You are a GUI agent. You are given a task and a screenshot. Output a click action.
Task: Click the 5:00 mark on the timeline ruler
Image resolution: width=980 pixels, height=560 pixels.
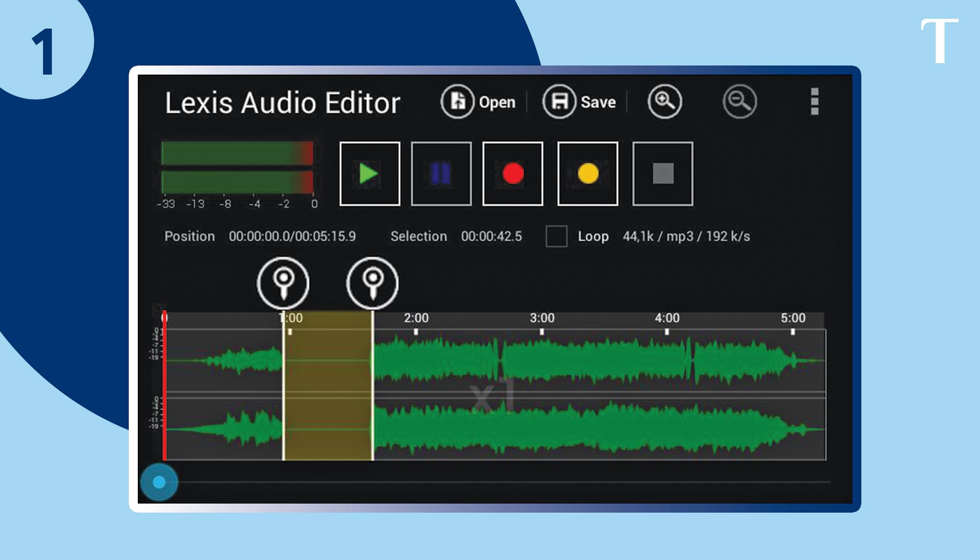793,318
